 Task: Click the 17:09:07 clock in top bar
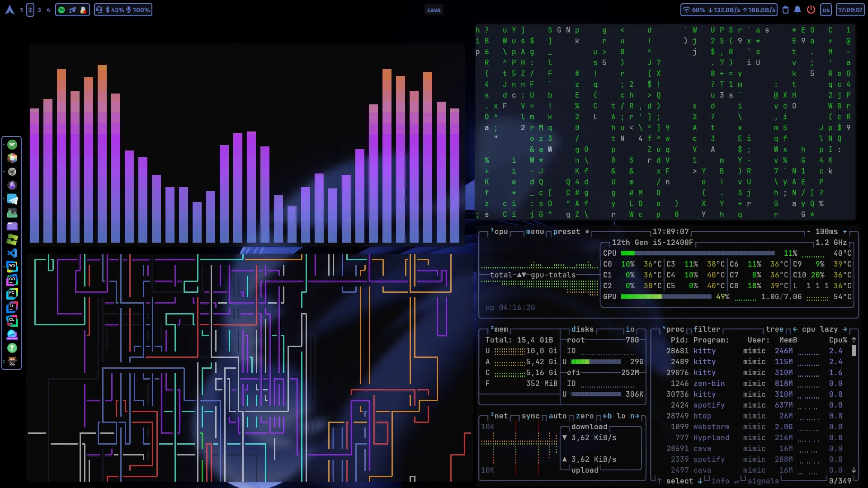click(850, 10)
